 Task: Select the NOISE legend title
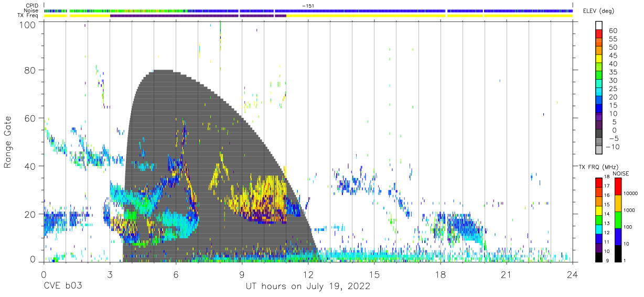pos(620,173)
